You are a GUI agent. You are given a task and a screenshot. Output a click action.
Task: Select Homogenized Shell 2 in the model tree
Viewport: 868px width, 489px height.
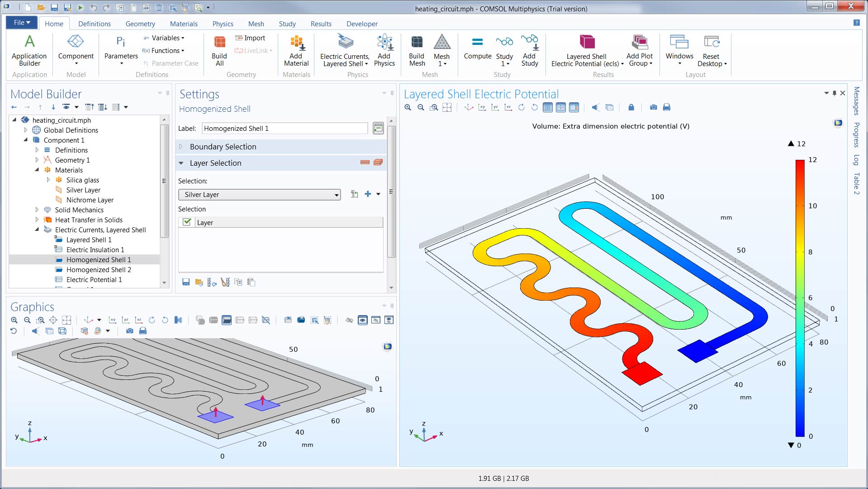click(x=99, y=270)
